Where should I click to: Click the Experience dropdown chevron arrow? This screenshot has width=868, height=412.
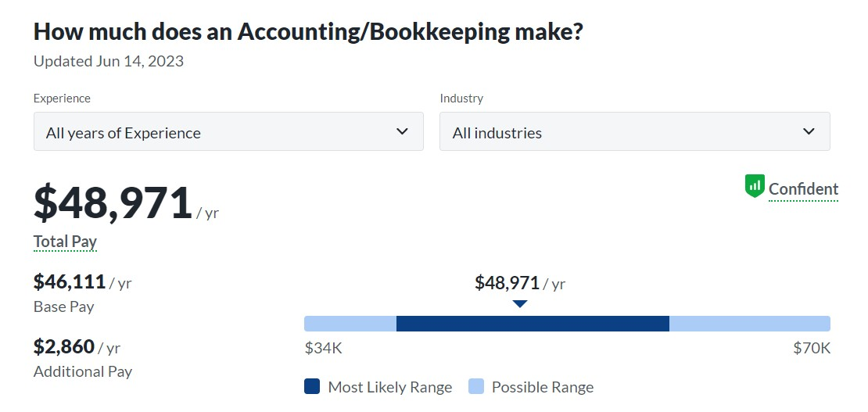pos(403,131)
